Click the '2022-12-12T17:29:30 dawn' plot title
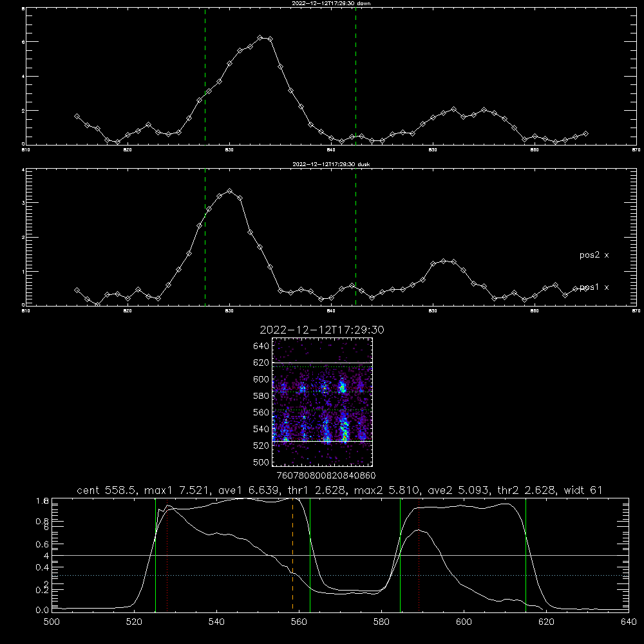The height and width of the screenshot is (644, 644). click(x=331, y=3)
